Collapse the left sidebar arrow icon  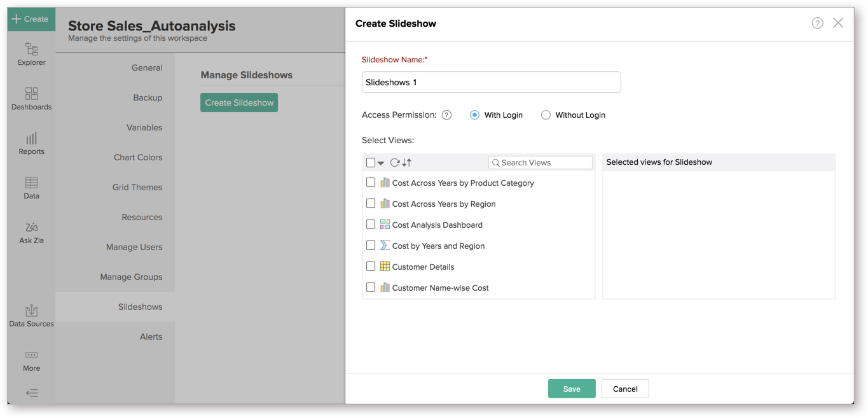pyautogui.click(x=31, y=393)
